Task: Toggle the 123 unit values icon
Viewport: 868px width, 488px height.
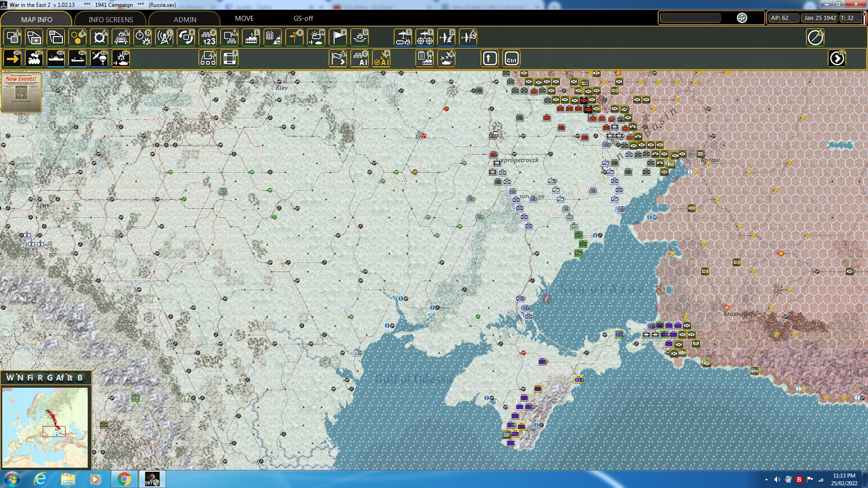Action: click(208, 38)
